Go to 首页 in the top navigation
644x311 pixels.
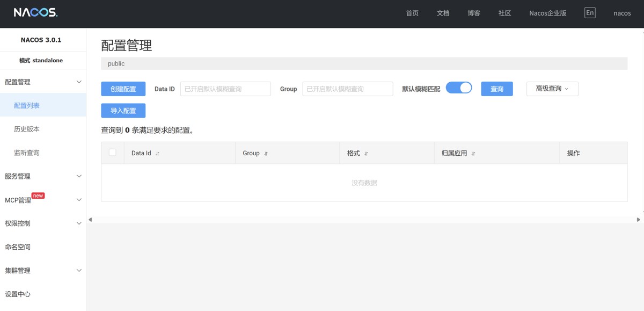(412, 13)
